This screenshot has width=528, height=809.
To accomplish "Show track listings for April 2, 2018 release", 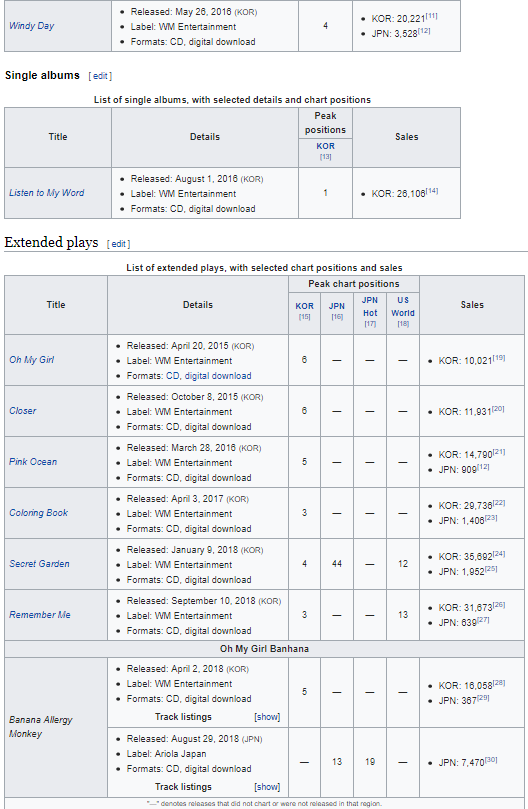I will [267, 717].
